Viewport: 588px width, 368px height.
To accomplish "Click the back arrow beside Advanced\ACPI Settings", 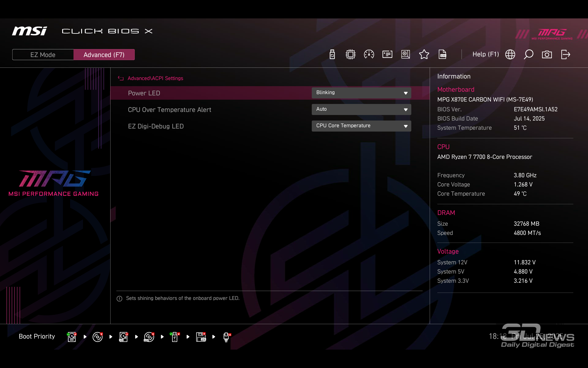I will [x=121, y=79].
